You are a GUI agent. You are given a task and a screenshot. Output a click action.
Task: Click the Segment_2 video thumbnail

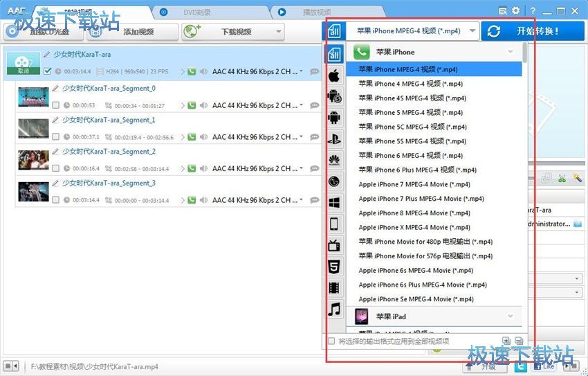coord(33,160)
